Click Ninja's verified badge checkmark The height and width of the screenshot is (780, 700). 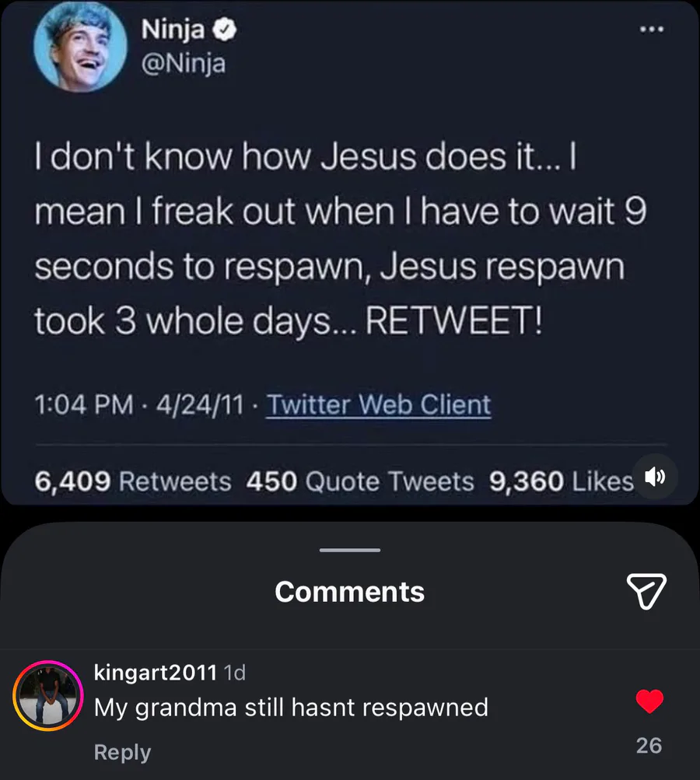(225, 30)
